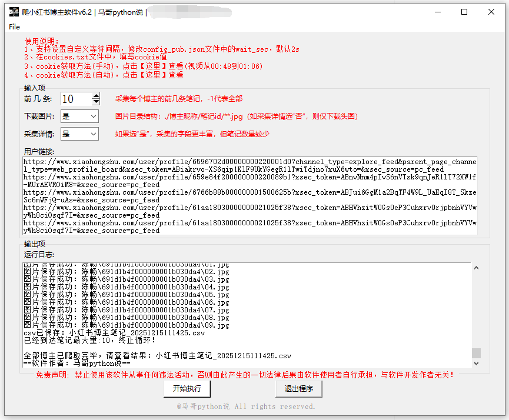The image size is (509, 420).
Task: Click the log scrollbar up arrow
Action: pyautogui.click(x=477, y=266)
